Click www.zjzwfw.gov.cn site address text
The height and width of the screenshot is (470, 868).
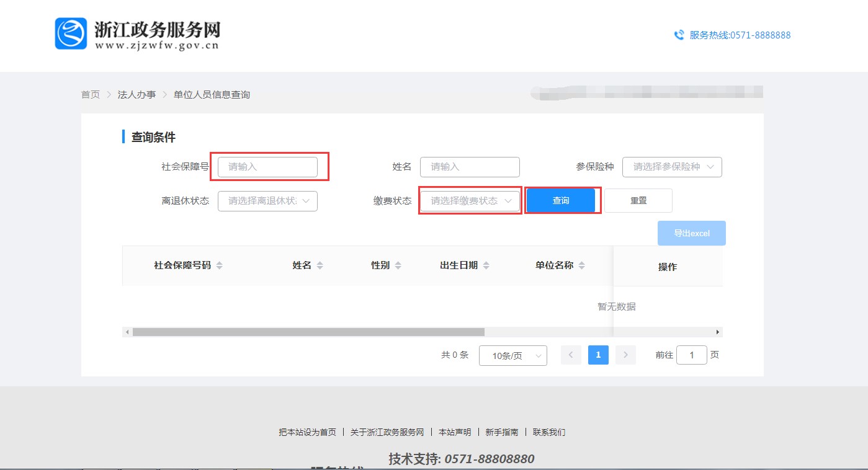[x=158, y=45]
